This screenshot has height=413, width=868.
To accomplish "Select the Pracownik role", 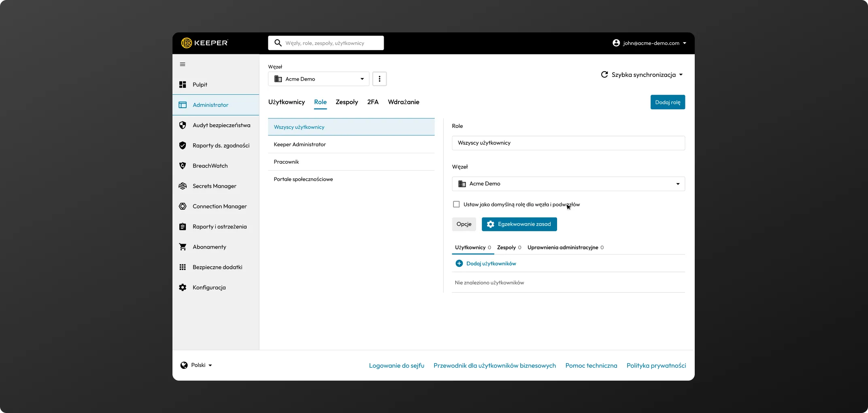I will 351,162.
